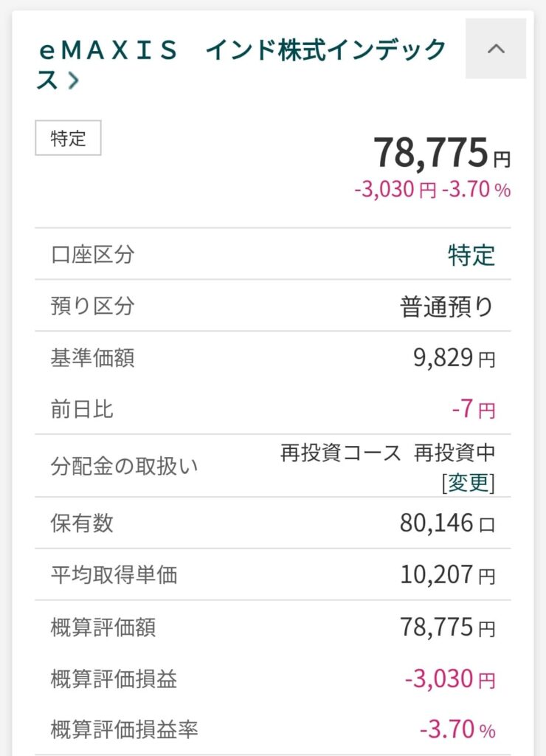Click the 基準価額 9,829 円 value
Image resolution: width=546 pixels, height=756 pixels.
coord(455,358)
